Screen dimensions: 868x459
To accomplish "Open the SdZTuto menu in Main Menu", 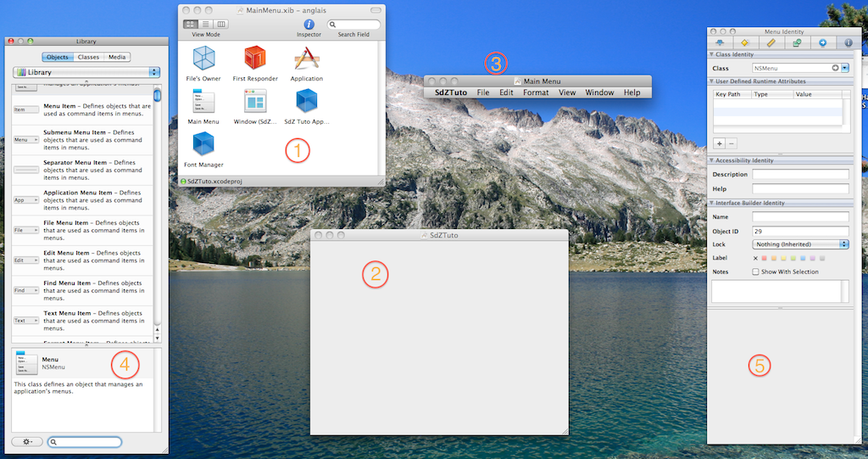I will coord(451,92).
